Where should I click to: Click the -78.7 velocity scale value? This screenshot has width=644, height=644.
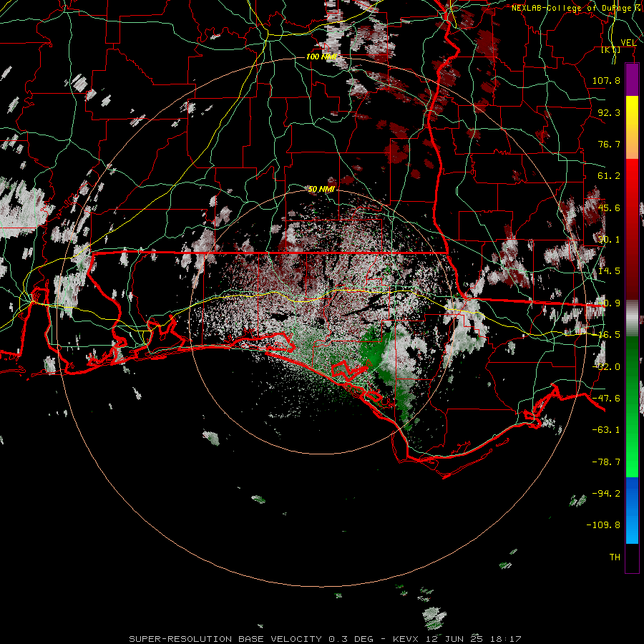pyautogui.click(x=606, y=462)
